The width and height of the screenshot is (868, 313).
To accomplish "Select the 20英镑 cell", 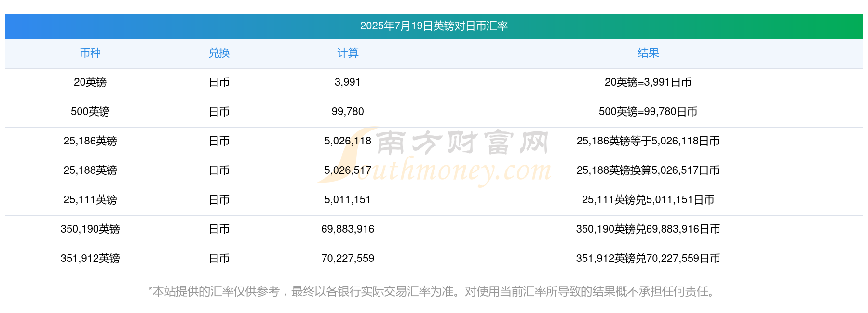I will click(x=90, y=82).
